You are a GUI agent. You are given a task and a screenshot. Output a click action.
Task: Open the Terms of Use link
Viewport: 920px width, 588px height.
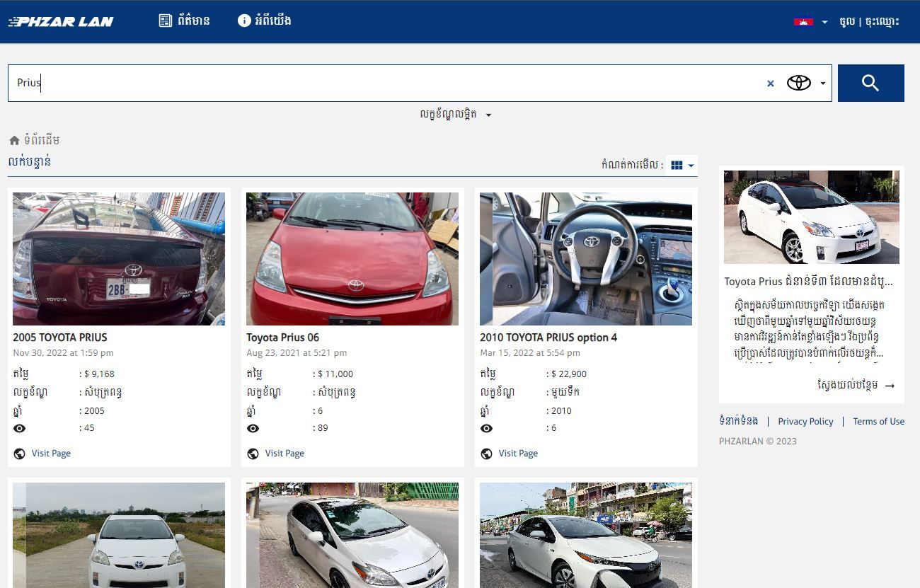click(x=878, y=421)
